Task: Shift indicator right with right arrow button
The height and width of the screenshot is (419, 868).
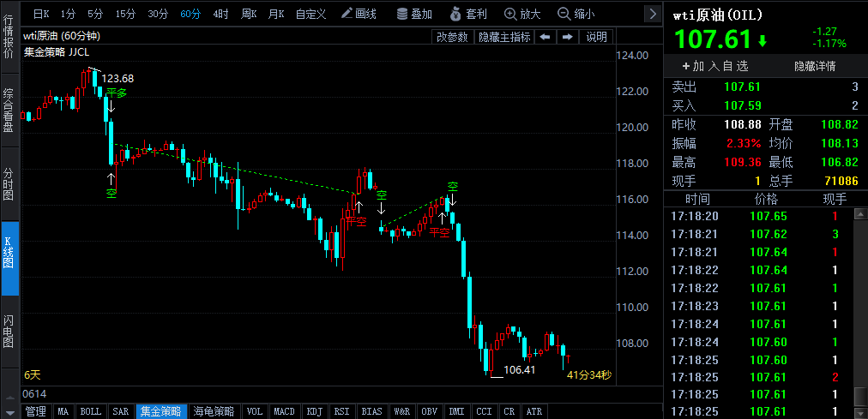Action: click(x=568, y=37)
